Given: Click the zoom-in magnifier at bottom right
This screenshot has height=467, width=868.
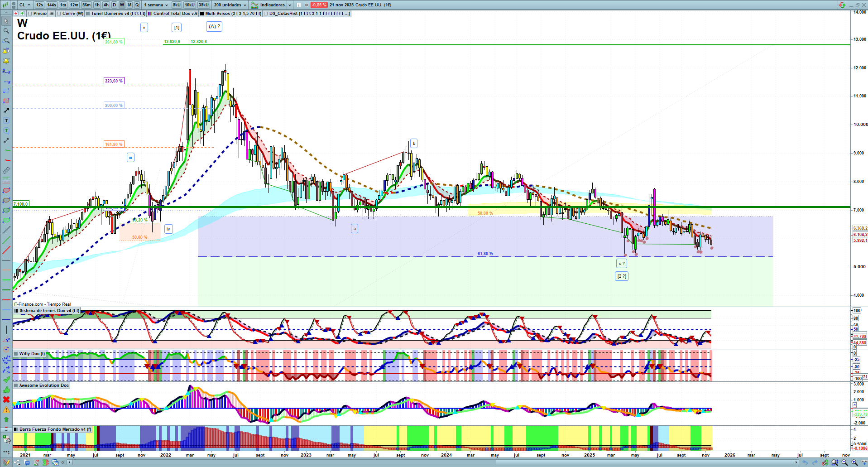Looking at the screenshot, I should point(854,462).
